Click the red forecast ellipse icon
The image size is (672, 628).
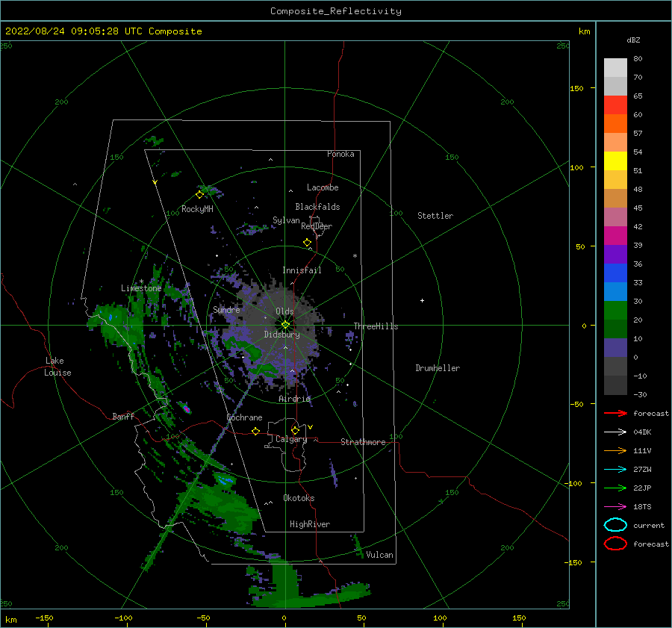(615, 544)
